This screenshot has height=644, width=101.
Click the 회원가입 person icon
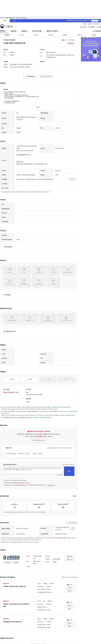tap(89, 27)
